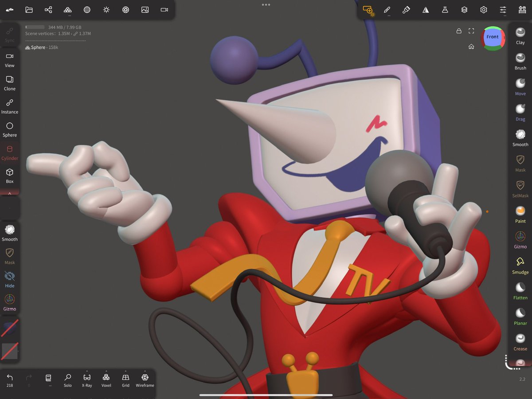Toggle Wireframe display
532x399 pixels.
pos(145,380)
